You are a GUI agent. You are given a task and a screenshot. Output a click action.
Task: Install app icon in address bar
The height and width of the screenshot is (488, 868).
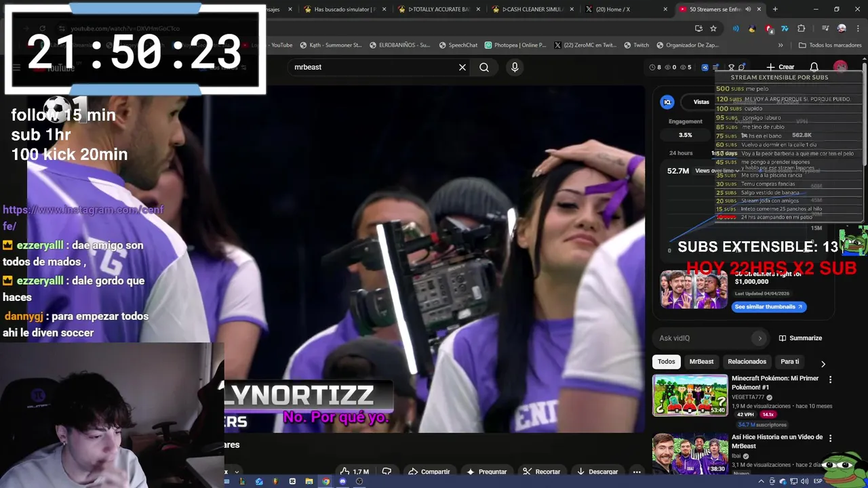pos(699,28)
